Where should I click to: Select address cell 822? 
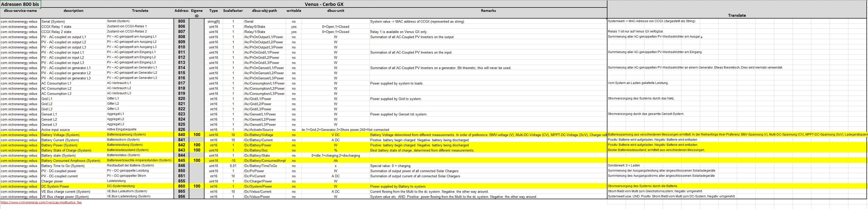[181, 109]
